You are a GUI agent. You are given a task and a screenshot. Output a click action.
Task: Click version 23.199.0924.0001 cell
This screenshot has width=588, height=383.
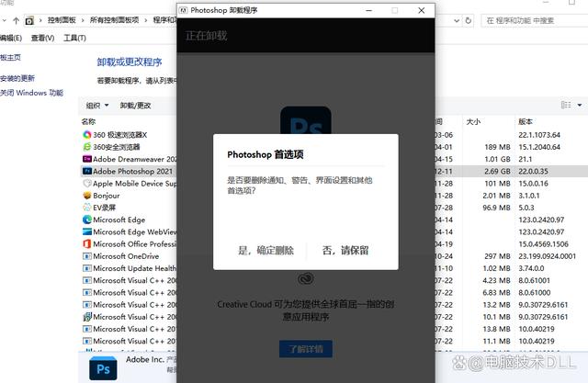click(548, 256)
